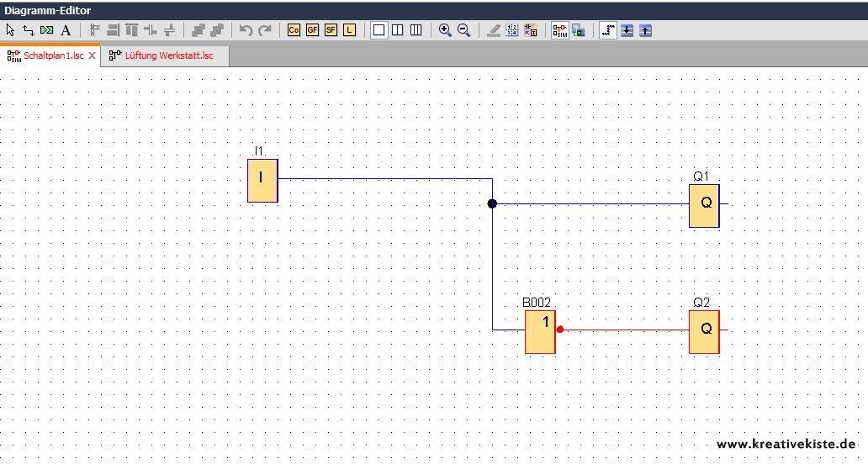Viewport: 868px width, 464px height.
Task: Open the Co constants toolbar
Action: (294, 30)
